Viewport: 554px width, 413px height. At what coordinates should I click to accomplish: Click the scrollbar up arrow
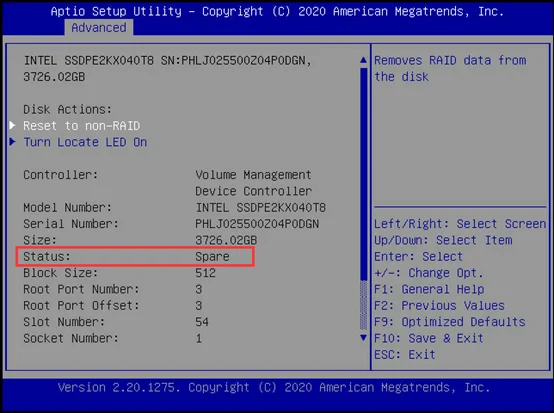click(x=363, y=60)
